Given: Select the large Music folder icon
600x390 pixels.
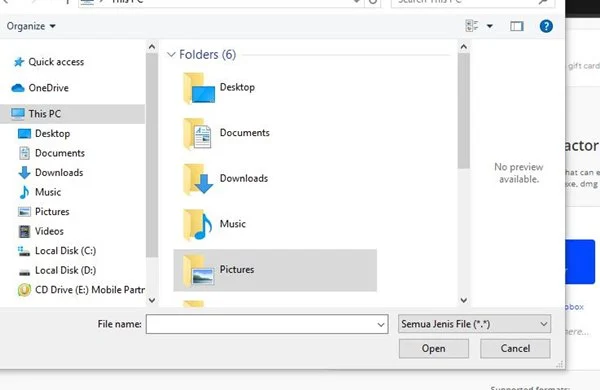Looking at the screenshot, I should click(198, 224).
